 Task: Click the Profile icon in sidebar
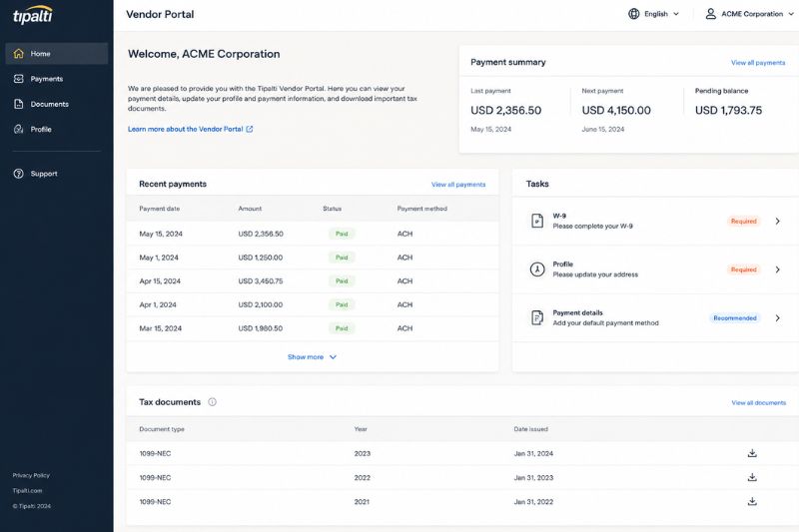19,130
